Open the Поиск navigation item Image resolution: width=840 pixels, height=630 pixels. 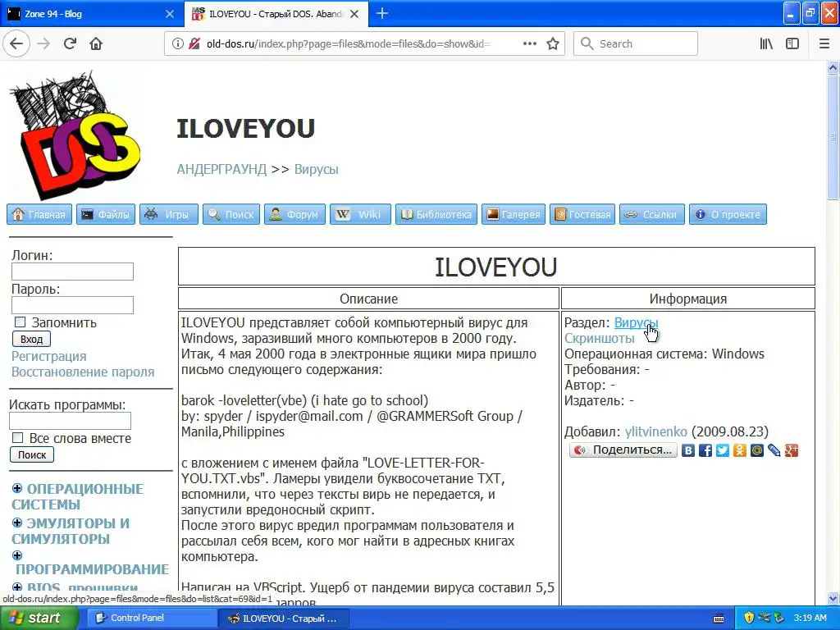point(231,214)
